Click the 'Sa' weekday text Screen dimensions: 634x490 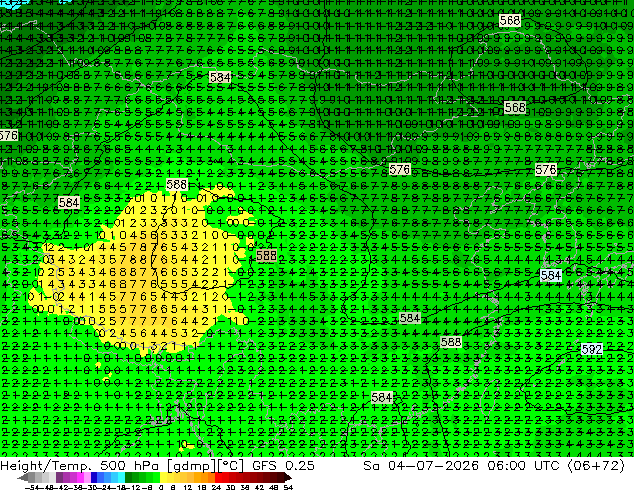[x=371, y=466]
